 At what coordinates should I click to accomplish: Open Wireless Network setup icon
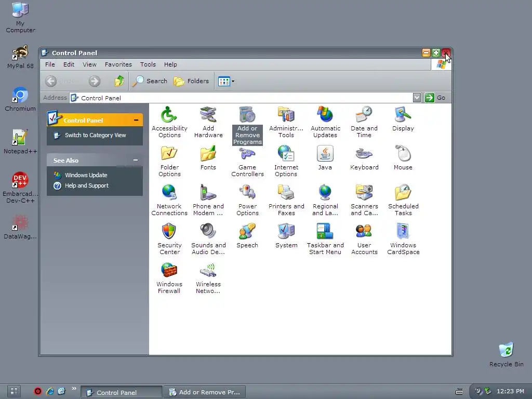[x=208, y=278]
